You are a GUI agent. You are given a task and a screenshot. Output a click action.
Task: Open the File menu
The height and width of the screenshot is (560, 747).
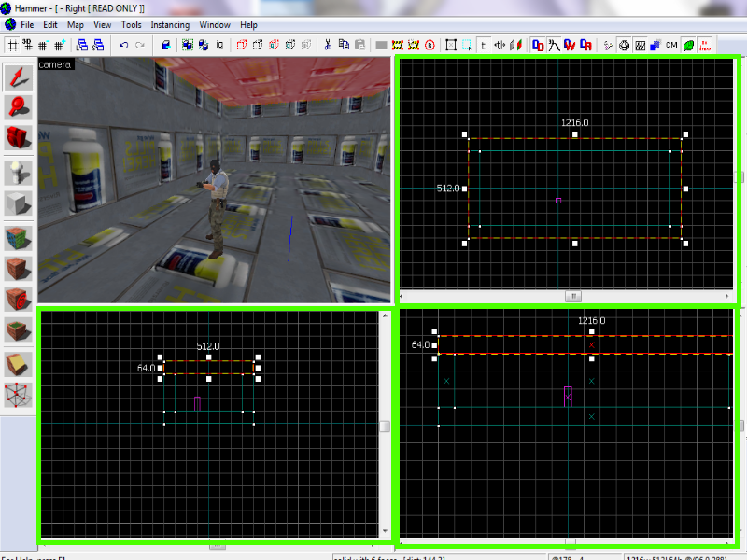click(27, 25)
